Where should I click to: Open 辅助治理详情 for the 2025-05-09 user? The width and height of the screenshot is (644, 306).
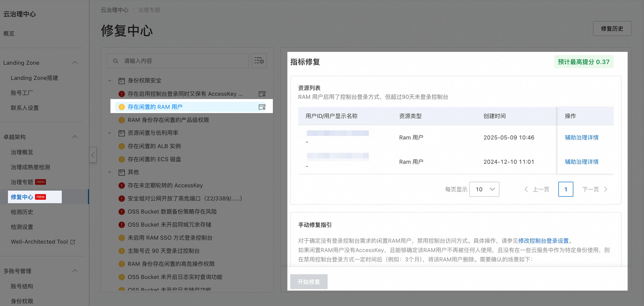click(581, 138)
